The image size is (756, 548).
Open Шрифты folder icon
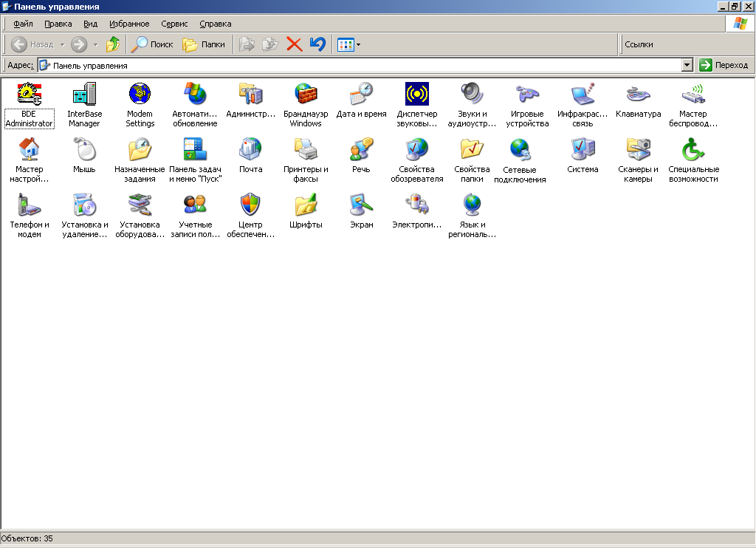tap(306, 205)
